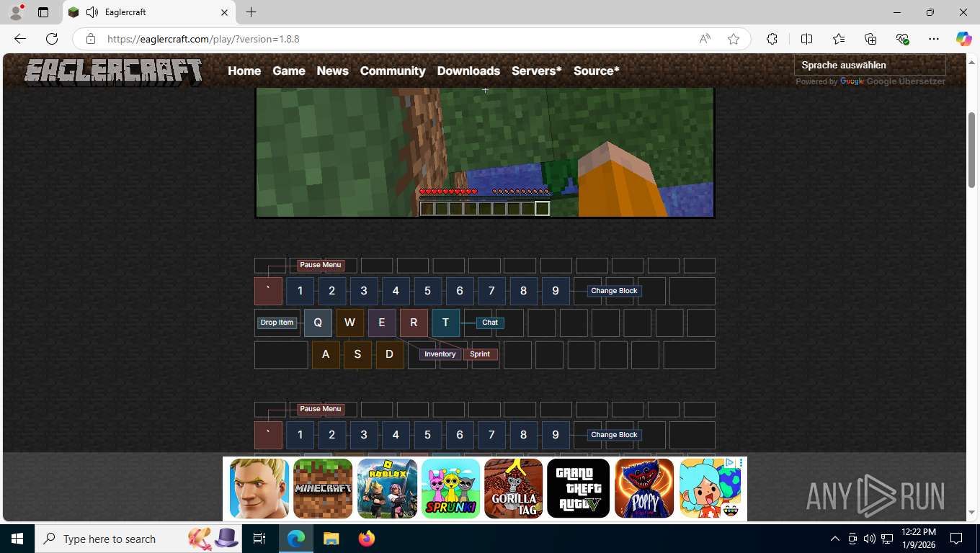Open the Home menu item

(x=244, y=71)
